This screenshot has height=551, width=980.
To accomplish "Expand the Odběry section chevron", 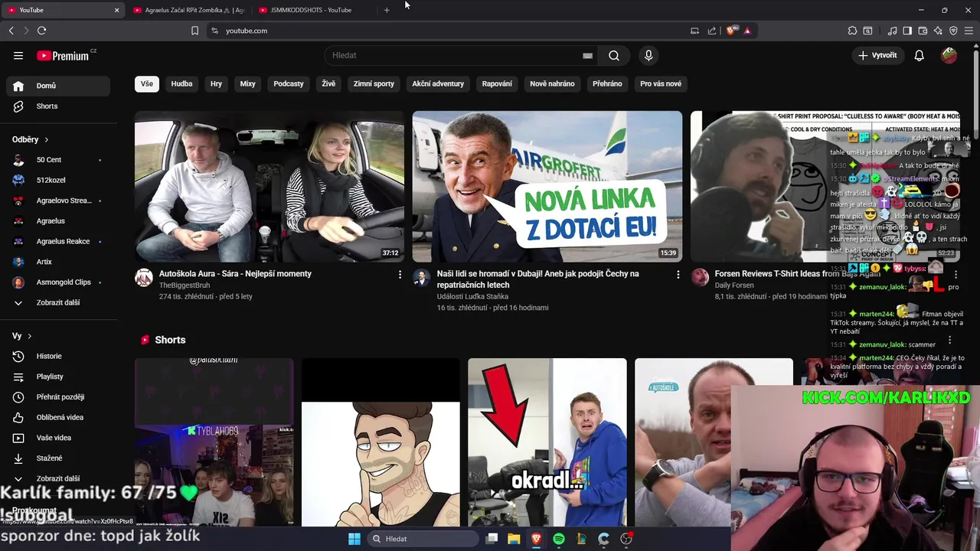I will [x=47, y=140].
